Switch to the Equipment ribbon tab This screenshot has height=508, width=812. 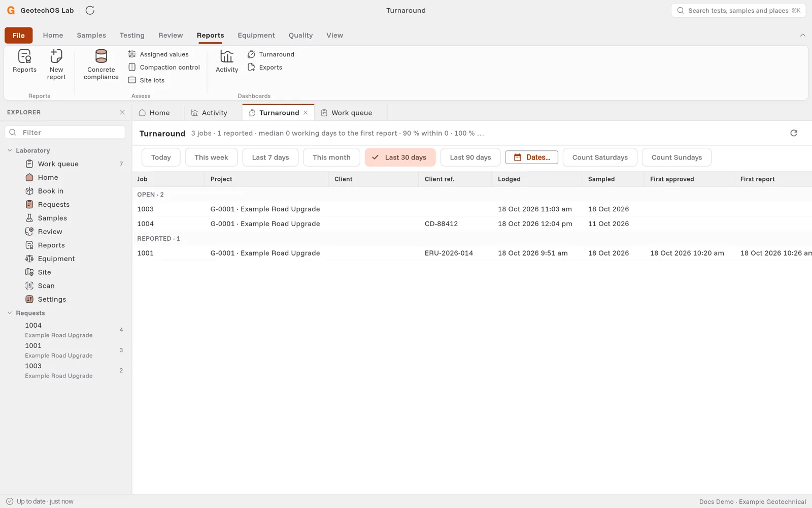coord(256,35)
